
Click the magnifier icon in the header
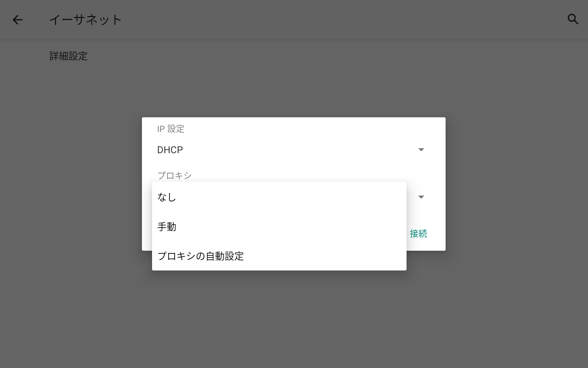573,19
